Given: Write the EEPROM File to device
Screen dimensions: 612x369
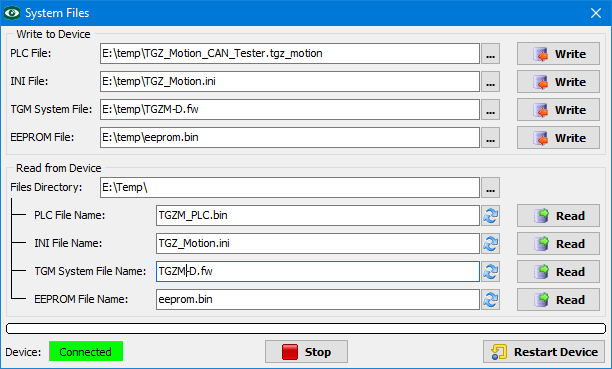Looking at the screenshot, I should click(559, 138).
